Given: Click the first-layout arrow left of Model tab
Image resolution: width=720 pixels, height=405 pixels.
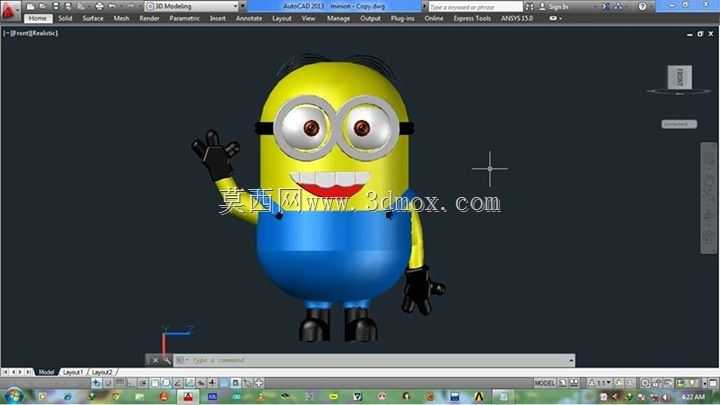Looking at the screenshot, I should [5, 372].
